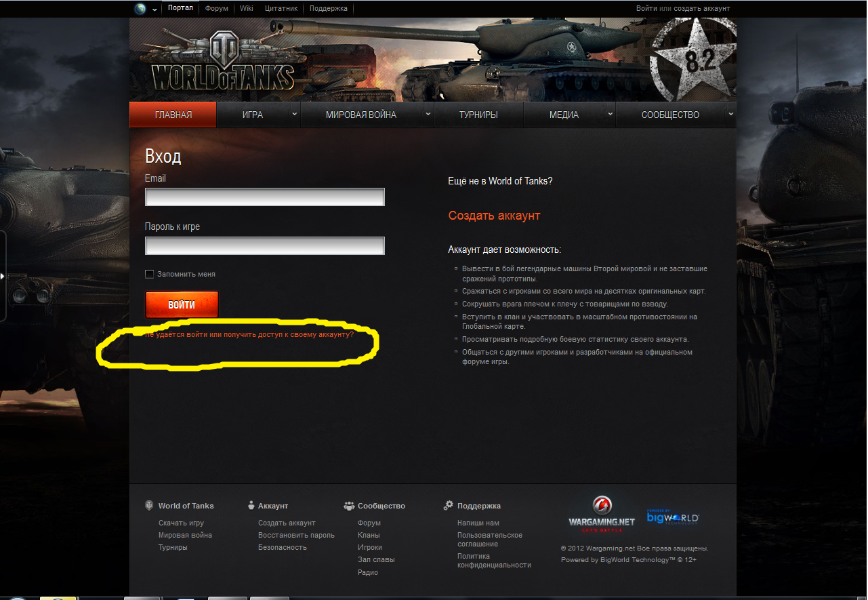The width and height of the screenshot is (868, 600).
Task: Open the Не удаётся войти account access link
Action: click(x=249, y=335)
